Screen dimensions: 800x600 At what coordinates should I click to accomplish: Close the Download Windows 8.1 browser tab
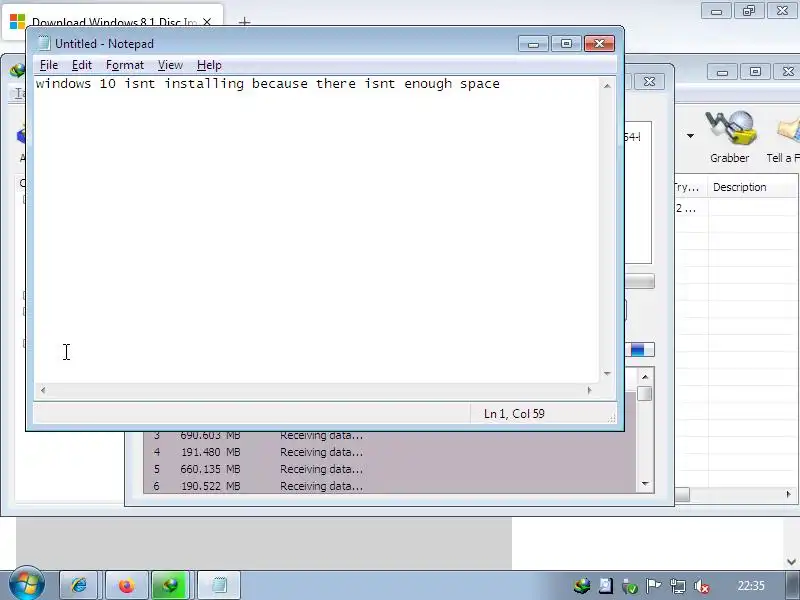207,22
